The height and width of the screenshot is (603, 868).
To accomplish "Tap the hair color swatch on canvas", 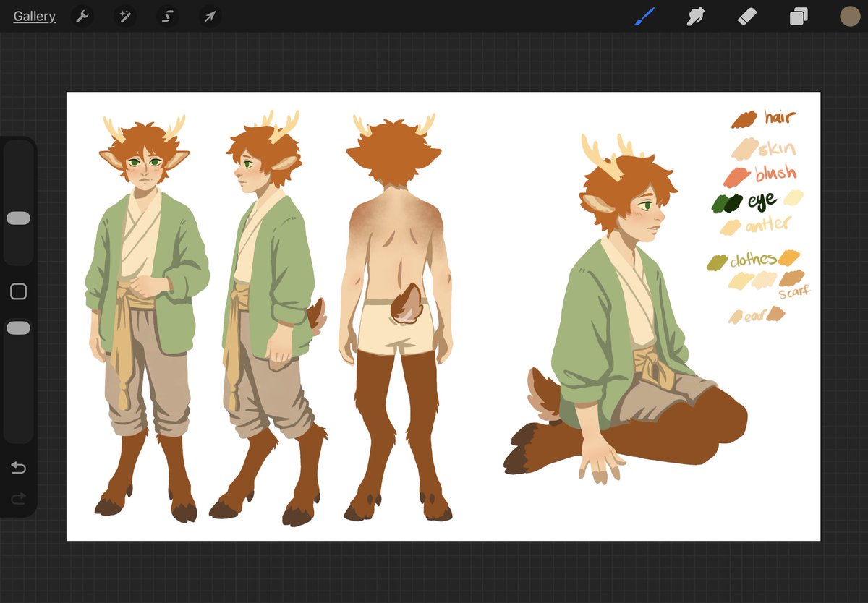I will 744,119.
